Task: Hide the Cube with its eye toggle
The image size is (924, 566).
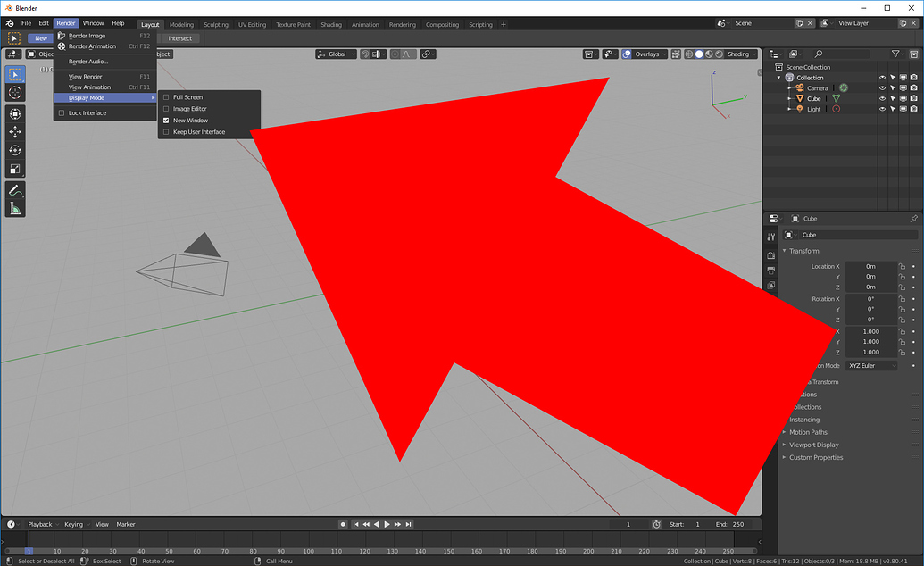Action: (x=882, y=98)
